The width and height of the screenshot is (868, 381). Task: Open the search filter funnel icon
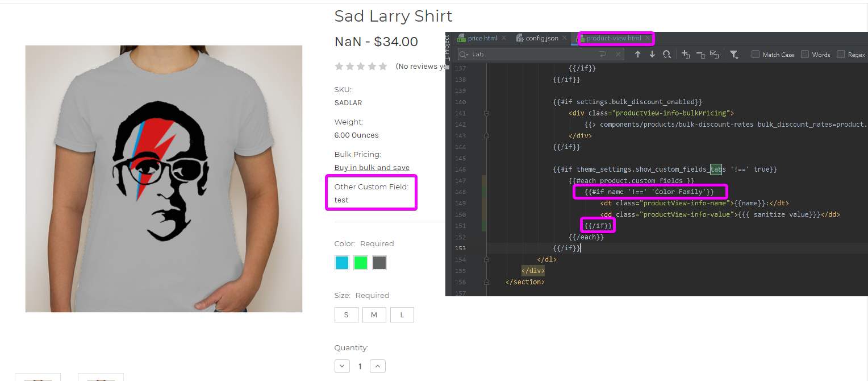734,54
